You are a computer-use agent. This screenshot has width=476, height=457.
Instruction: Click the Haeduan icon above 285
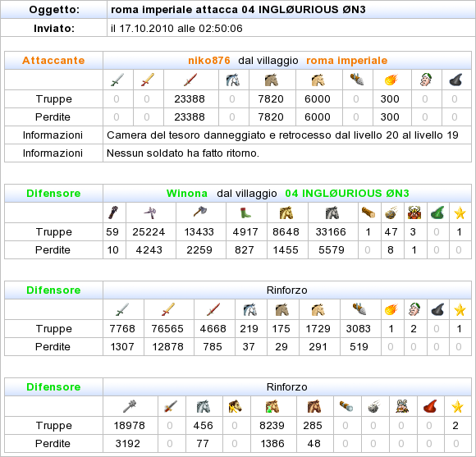click(314, 406)
